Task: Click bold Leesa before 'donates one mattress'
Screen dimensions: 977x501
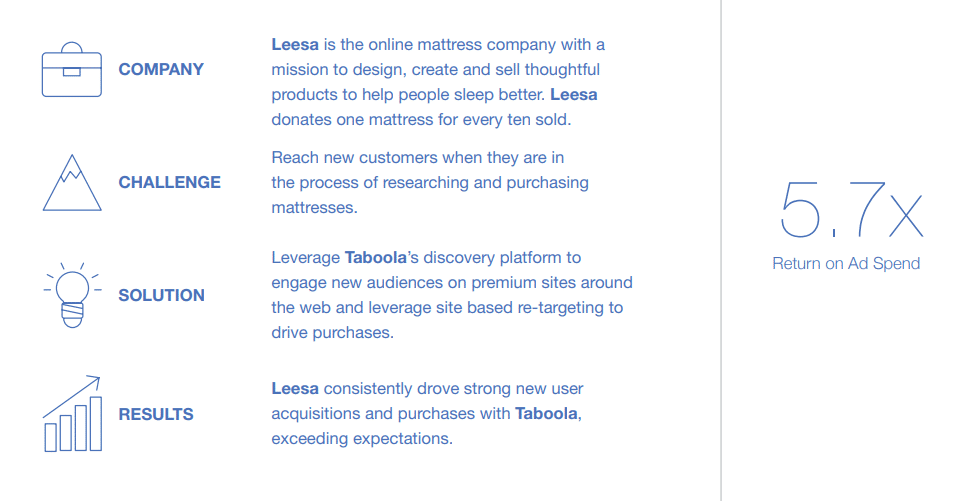Action: pos(574,95)
